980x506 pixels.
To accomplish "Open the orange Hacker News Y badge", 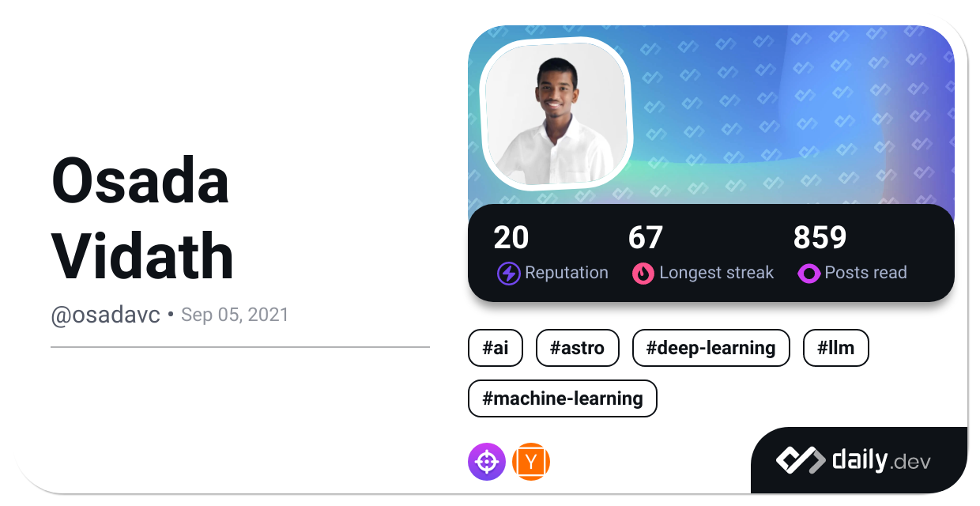I will point(531,462).
